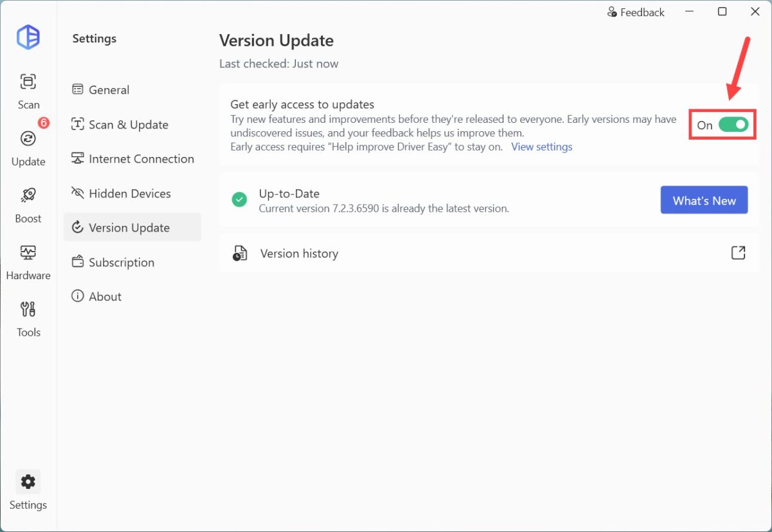Click the 'Version Update' page heading
The width and height of the screenshot is (772, 532).
pyautogui.click(x=277, y=41)
